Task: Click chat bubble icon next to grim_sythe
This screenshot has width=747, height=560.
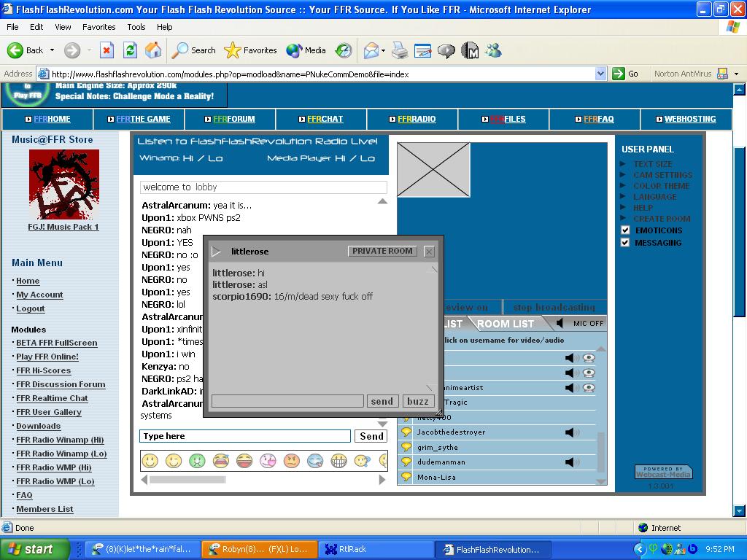Action: coord(406,447)
